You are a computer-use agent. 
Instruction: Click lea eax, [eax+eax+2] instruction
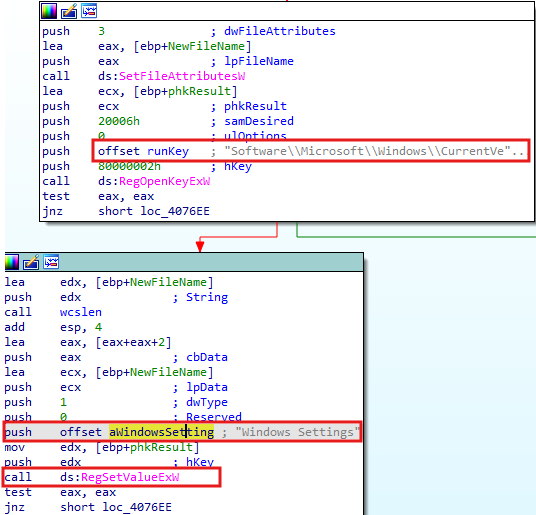(88, 342)
